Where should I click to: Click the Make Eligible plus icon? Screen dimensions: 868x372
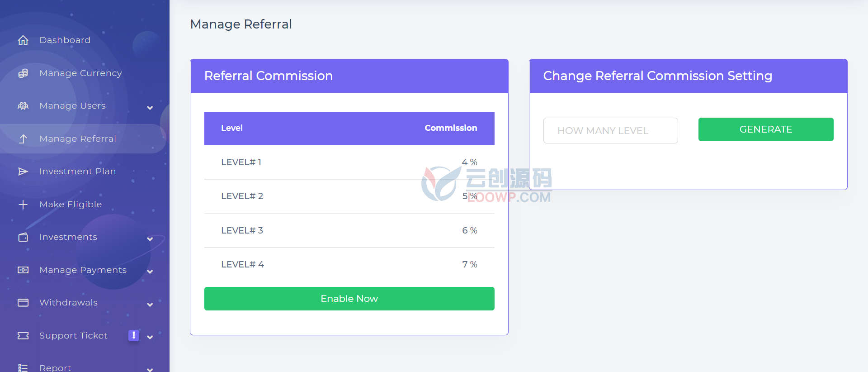pyautogui.click(x=23, y=205)
